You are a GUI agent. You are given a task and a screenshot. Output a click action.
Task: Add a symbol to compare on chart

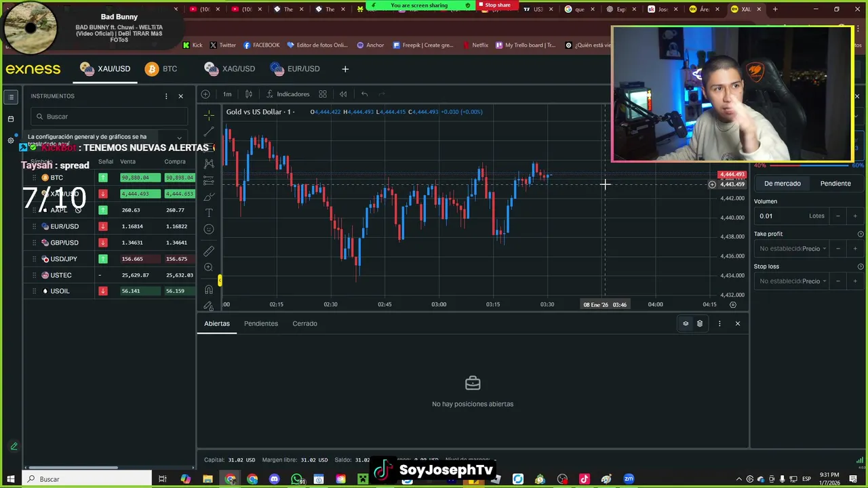(205, 94)
